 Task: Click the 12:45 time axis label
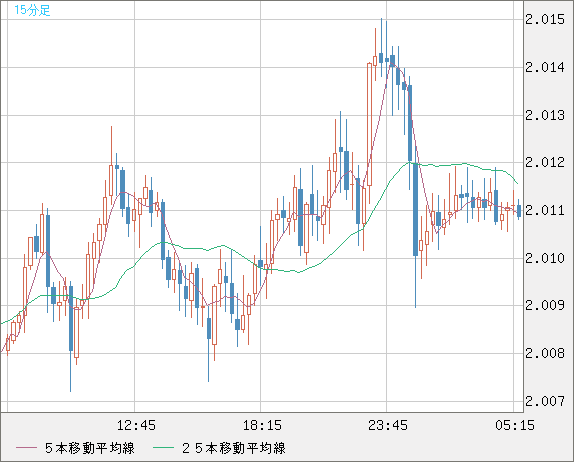(x=136, y=425)
